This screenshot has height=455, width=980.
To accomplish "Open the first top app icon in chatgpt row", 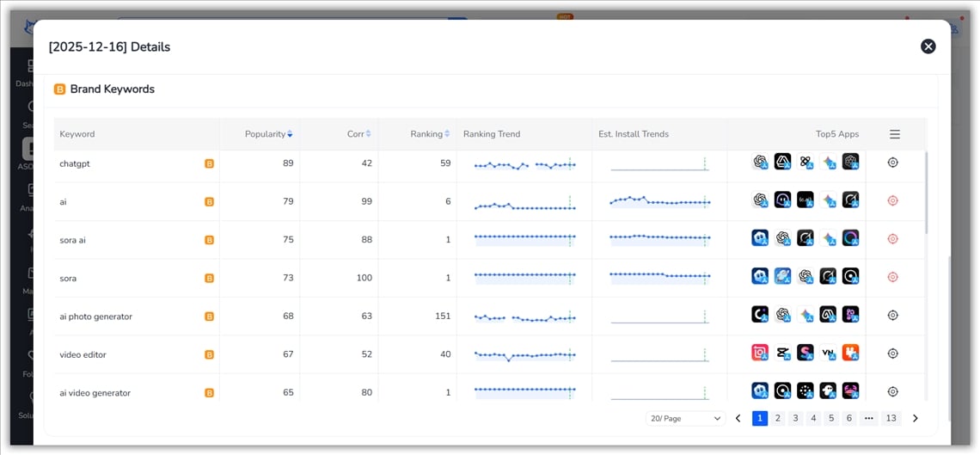I will pos(760,163).
